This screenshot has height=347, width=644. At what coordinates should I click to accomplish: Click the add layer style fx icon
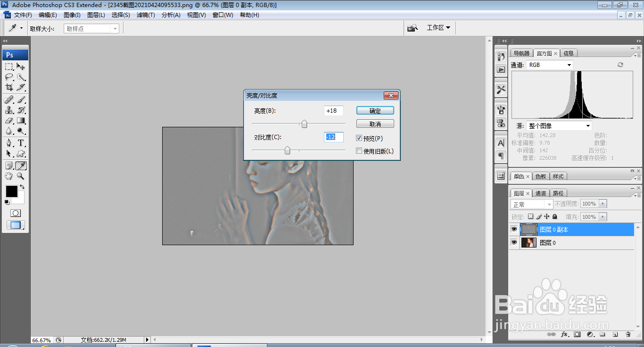(x=564, y=334)
